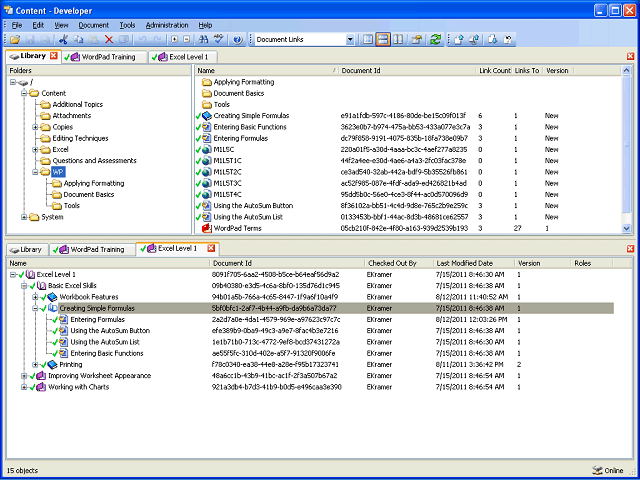Open the File menu
Screen dimensions: 640x480
coord(17,25)
